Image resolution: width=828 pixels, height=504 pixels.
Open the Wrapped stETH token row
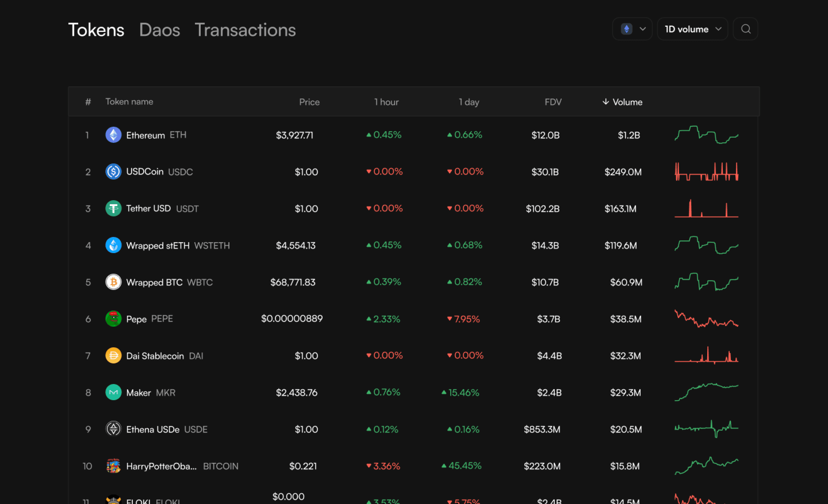158,245
